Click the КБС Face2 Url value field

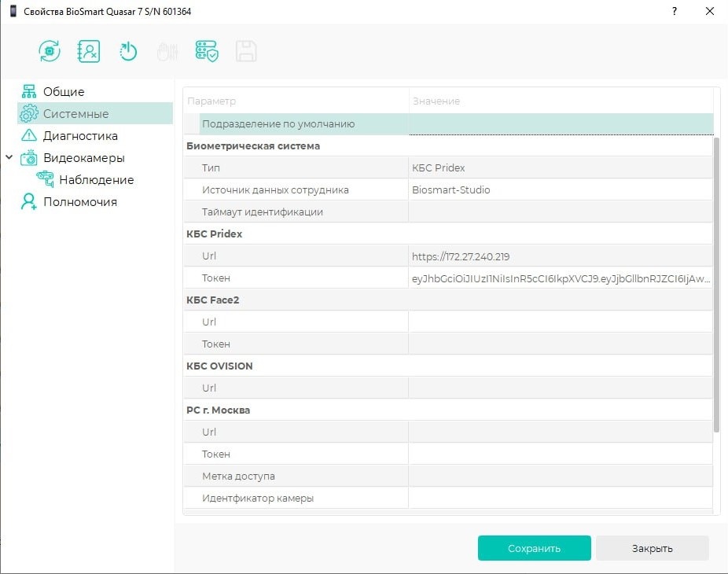pos(561,322)
